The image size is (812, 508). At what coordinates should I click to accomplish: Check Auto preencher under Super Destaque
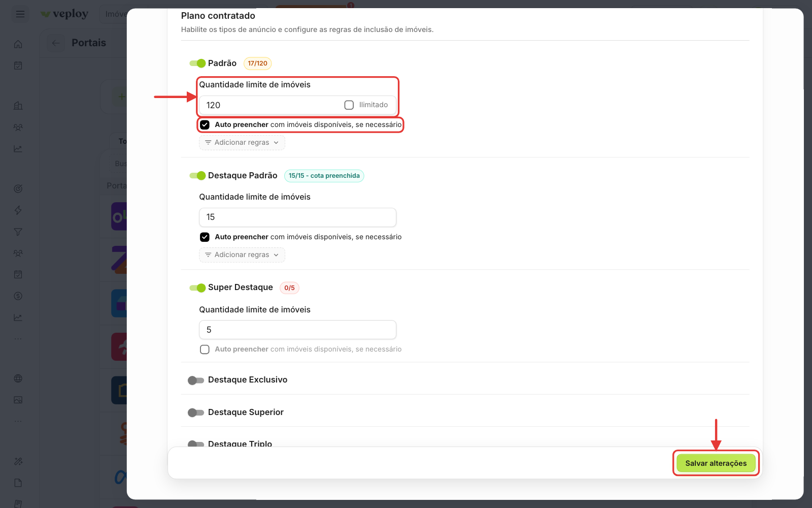205,350
